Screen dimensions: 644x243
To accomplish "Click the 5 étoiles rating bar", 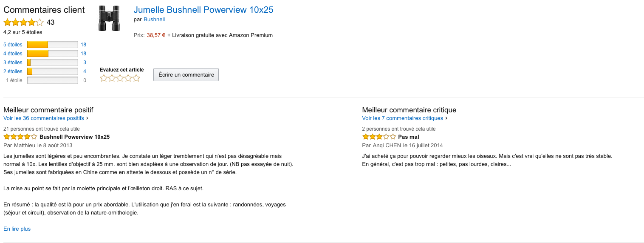I will coord(53,45).
